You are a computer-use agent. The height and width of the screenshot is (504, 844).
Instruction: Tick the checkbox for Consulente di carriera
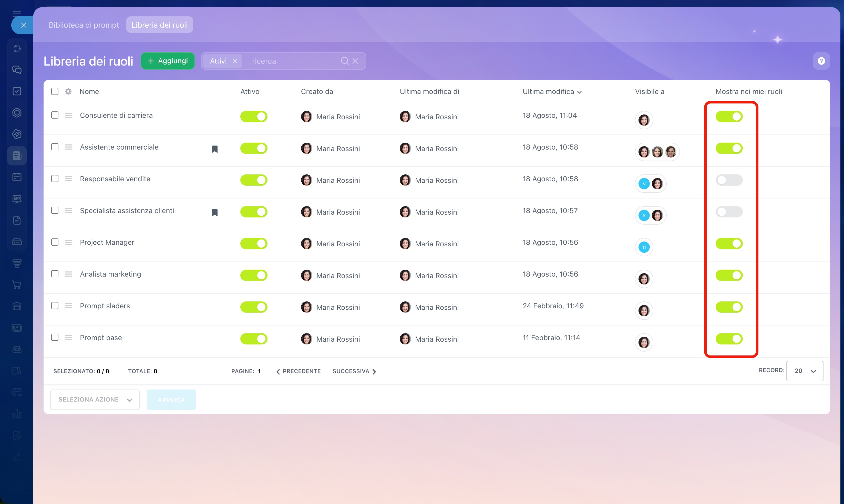55,115
